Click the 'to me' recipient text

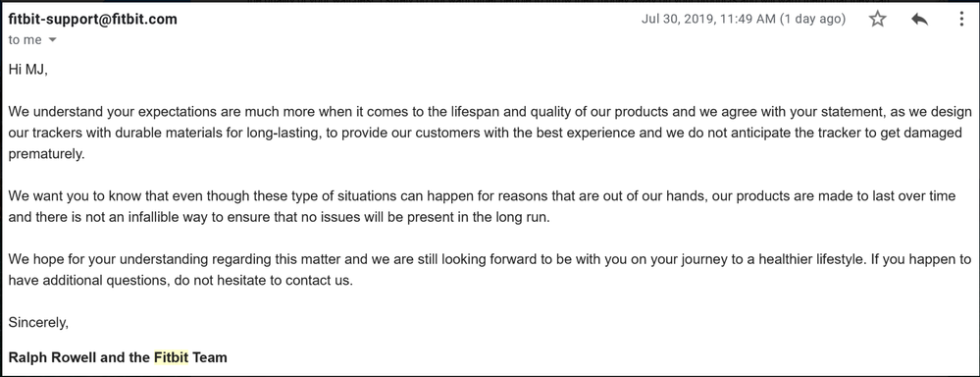pyautogui.click(x=25, y=40)
